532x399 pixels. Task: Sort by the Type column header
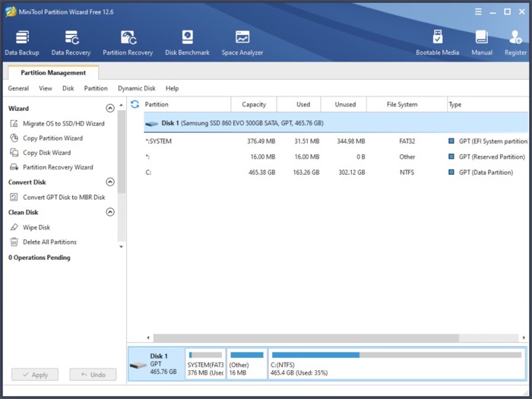(488, 105)
